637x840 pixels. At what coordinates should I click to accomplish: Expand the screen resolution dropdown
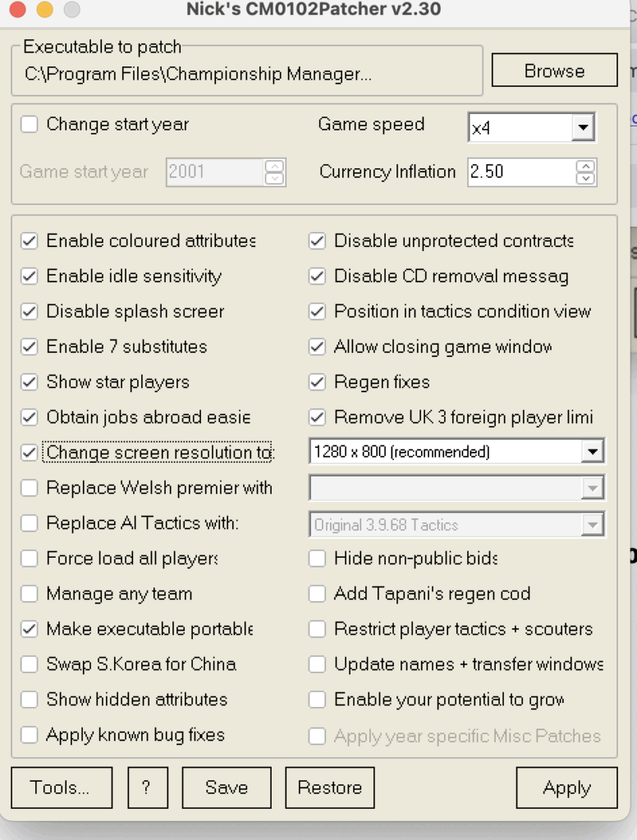[592, 451]
